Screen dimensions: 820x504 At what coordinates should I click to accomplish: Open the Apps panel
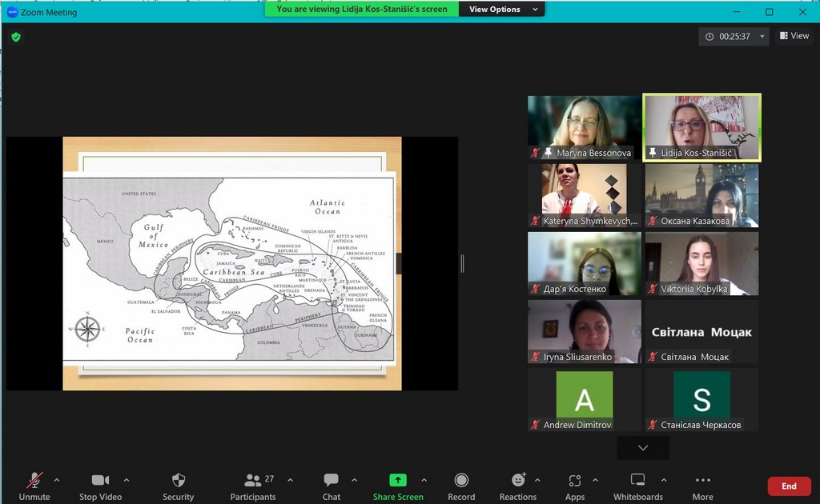click(x=575, y=480)
